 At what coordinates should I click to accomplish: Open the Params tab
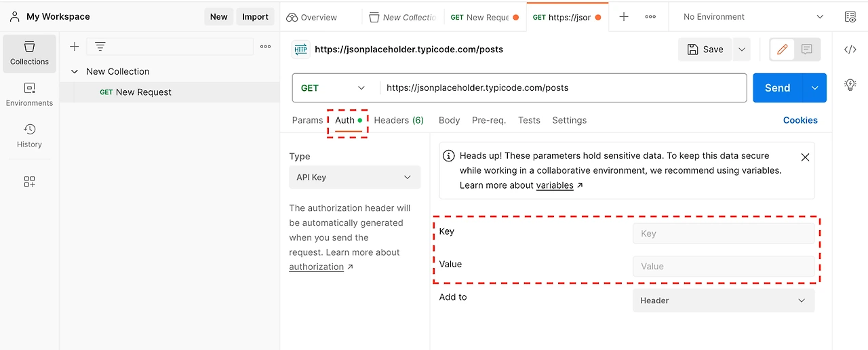[x=307, y=120]
